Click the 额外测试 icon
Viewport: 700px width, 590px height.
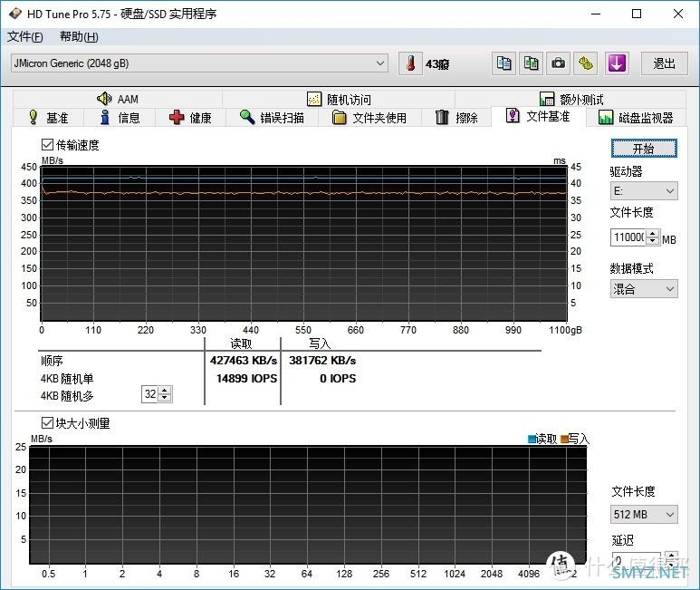[546, 99]
